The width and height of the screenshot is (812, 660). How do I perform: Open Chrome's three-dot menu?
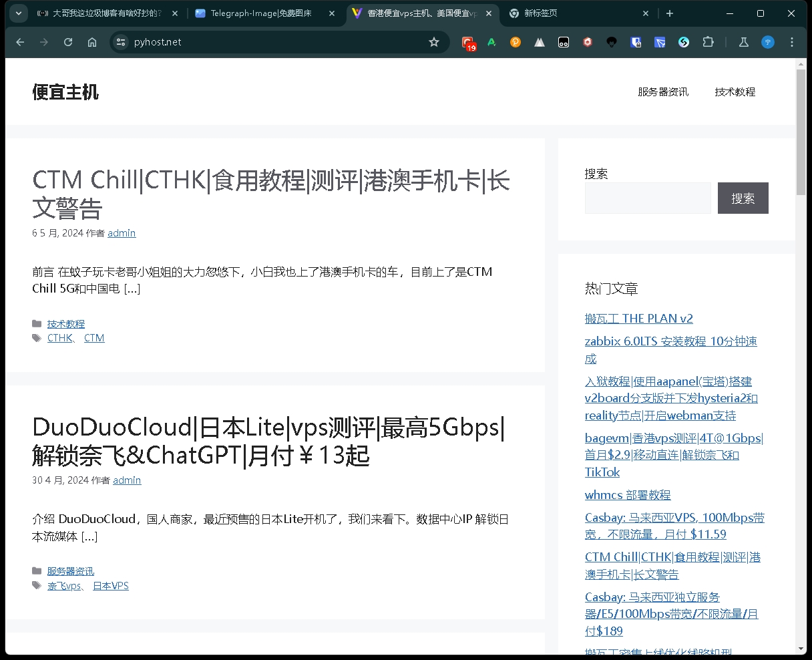pyautogui.click(x=792, y=42)
